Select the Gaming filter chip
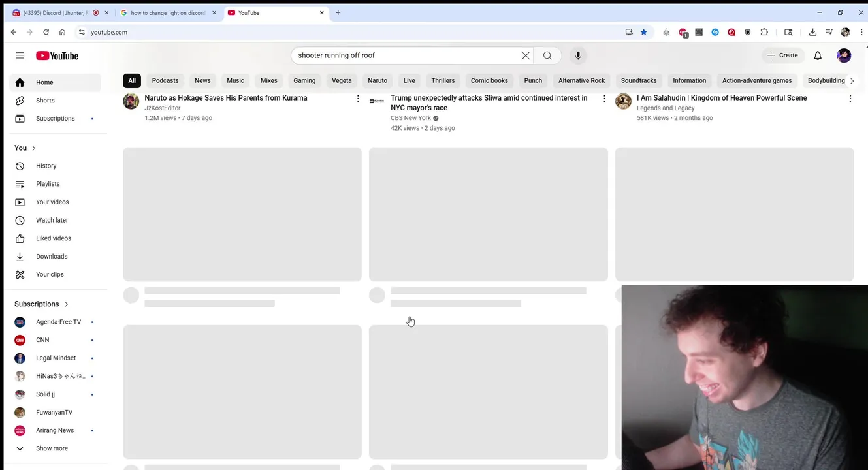The width and height of the screenshot is (868, 470). point(304,80)
